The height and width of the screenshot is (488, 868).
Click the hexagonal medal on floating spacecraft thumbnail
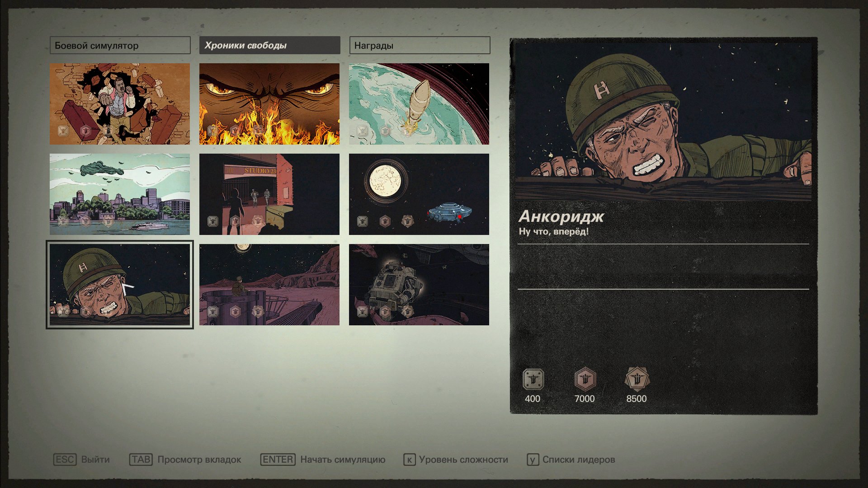[x=385, y=311]
